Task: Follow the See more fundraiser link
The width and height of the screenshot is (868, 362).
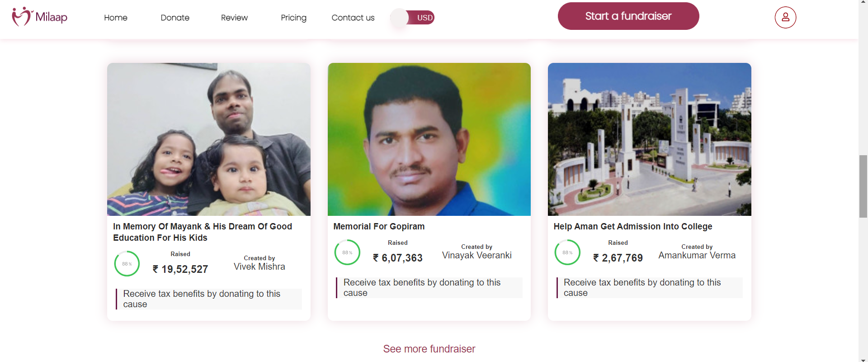Action: (429, 349)
